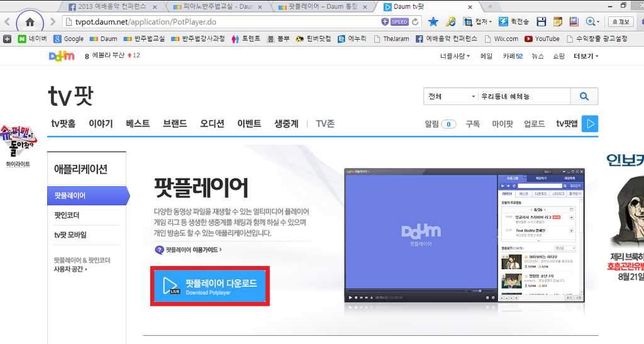The height and width of the screenshot is (344, 644).
Task: Open the browser home page button
Action: pyautogui.click(x=30, y=22)
